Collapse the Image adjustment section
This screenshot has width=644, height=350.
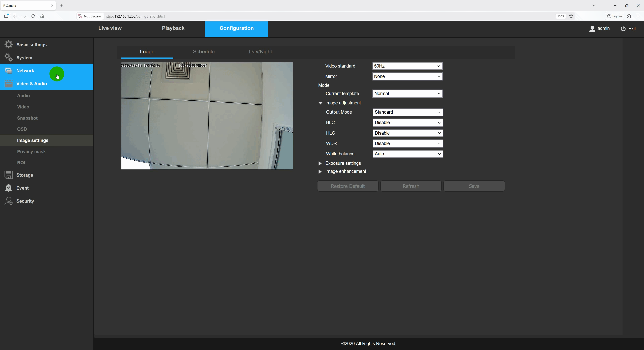coord(320,103)
